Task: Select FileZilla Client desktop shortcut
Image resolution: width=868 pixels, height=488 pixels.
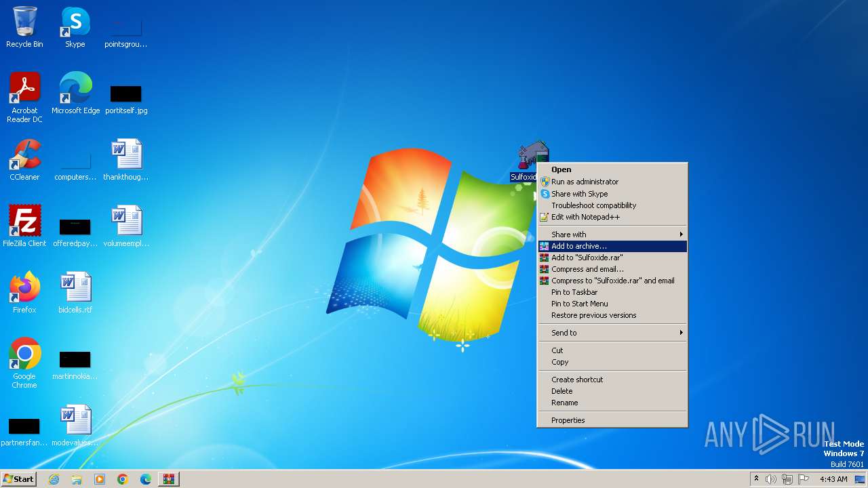Action: point(24,226)
